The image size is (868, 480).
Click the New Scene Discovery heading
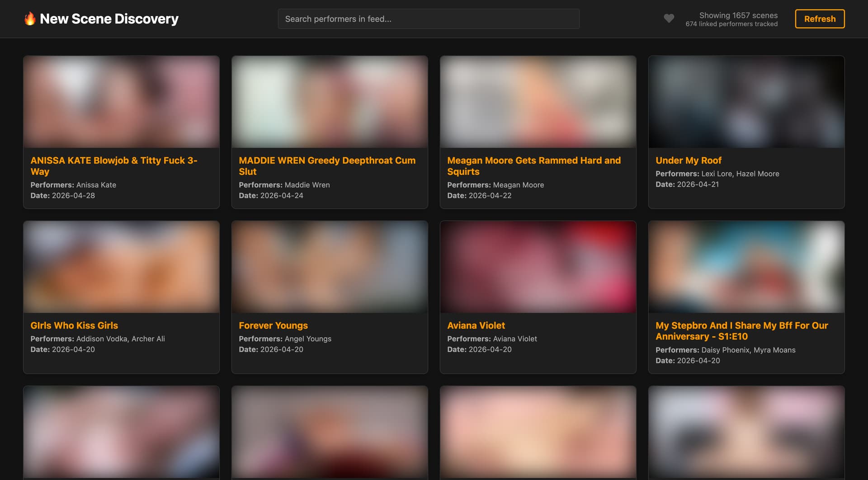click(x=109, y=19)
